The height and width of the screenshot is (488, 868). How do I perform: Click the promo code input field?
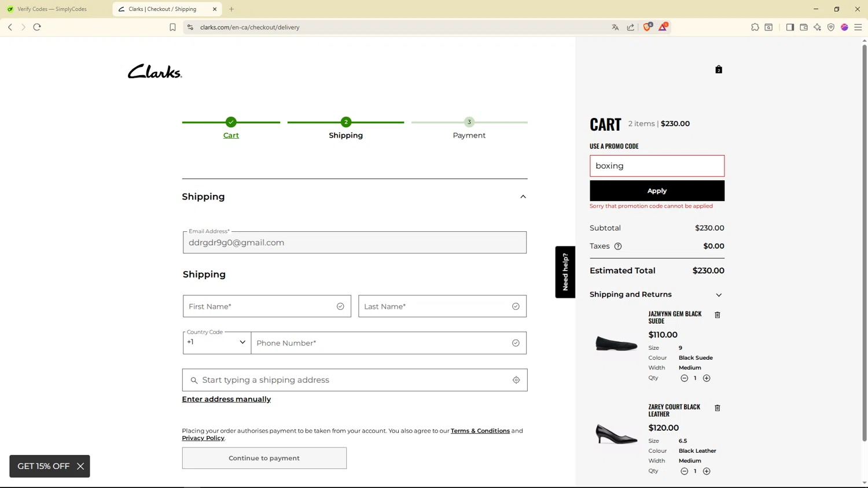[657, 166]
